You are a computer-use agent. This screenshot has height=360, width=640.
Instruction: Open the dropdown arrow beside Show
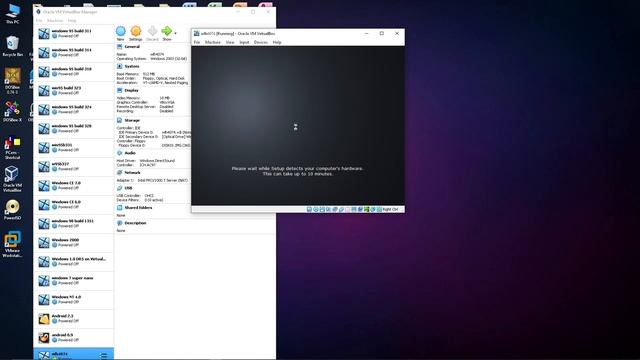point(176,33)
